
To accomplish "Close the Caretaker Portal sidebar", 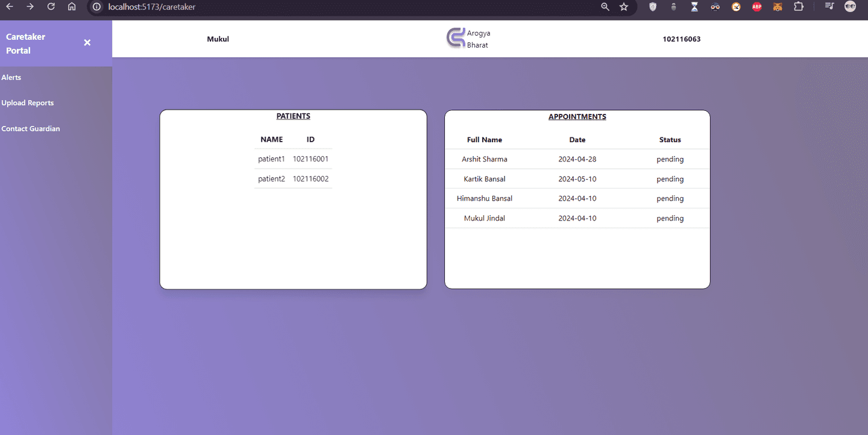I will [x=87, y=42].
